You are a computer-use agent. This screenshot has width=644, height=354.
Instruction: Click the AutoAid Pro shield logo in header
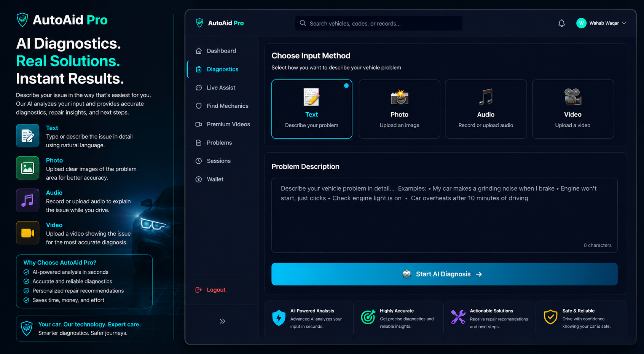point(199,23)
